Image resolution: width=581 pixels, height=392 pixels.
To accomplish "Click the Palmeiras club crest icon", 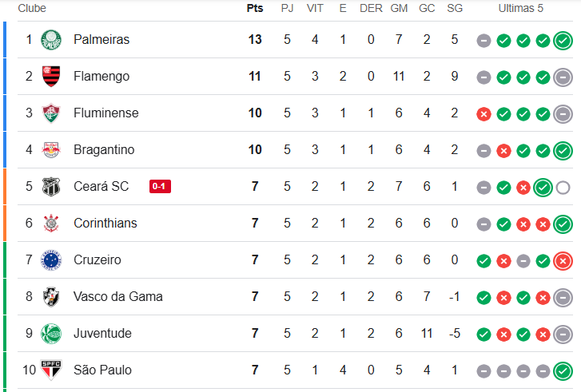I will coord(51,40).
